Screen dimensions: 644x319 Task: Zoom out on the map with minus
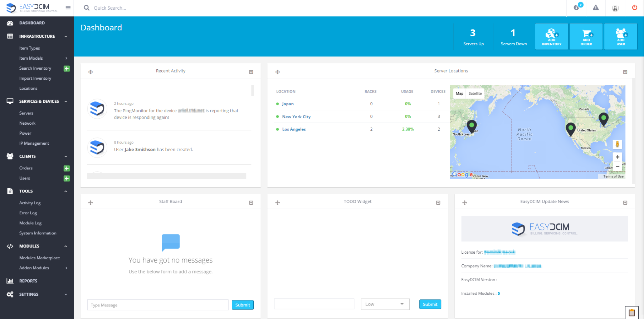618,166
